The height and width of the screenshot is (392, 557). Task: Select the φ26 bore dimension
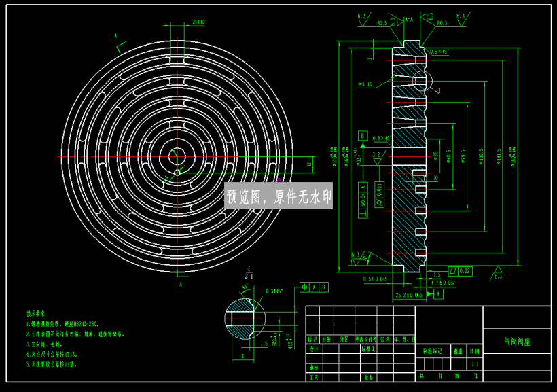(435, 156)
